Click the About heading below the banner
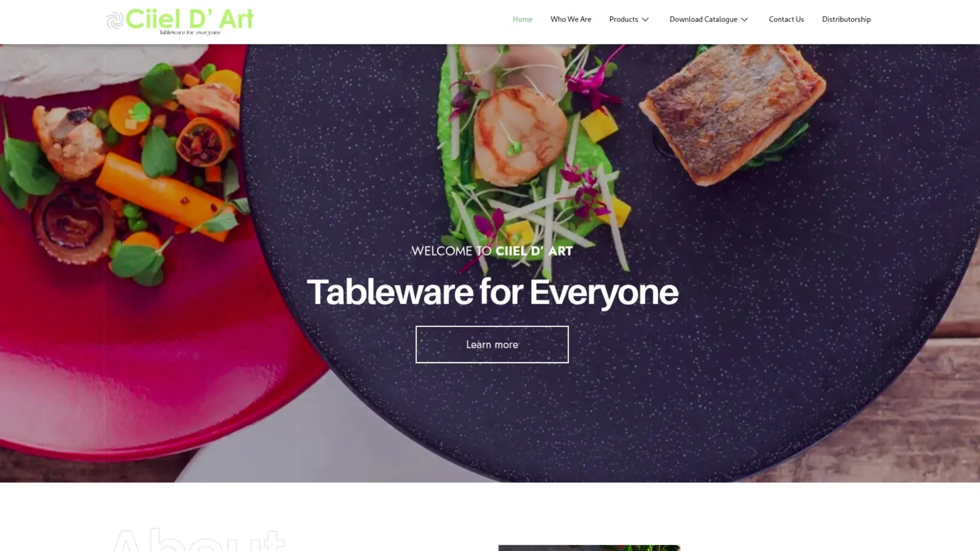980x551 pixels. click(x=198, y=540)
